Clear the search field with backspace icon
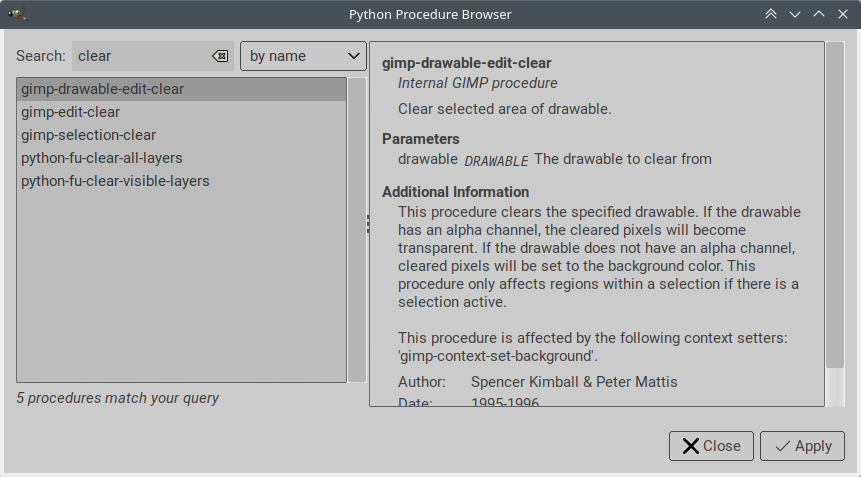 tap(220, 56)
